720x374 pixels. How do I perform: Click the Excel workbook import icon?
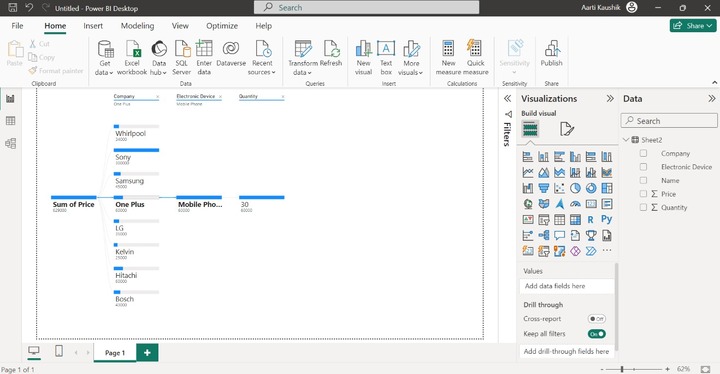(132, 49)
